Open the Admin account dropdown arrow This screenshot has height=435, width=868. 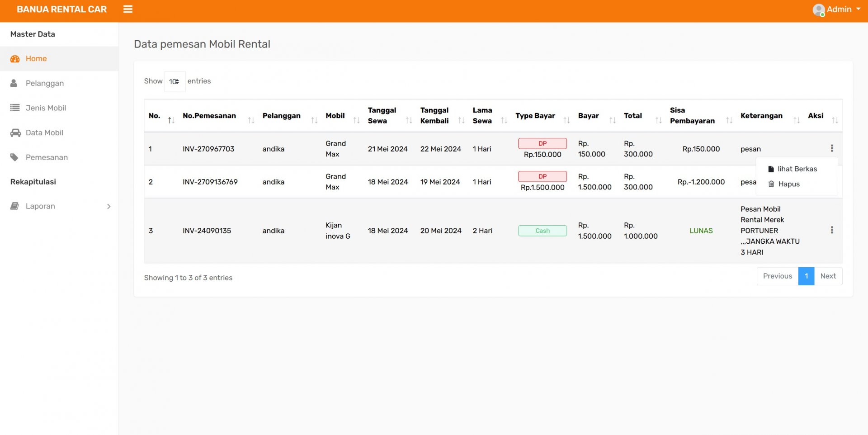[x=858, y=9]
